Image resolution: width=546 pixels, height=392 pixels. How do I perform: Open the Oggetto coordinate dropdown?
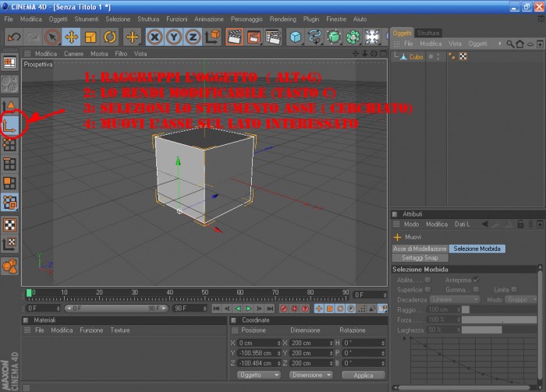click(259, 375)
